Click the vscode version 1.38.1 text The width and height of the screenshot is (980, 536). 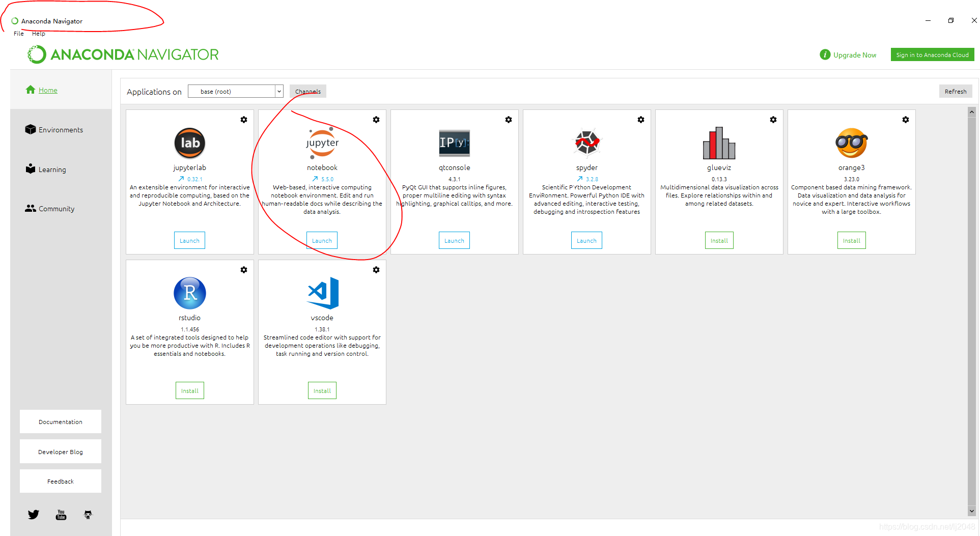pyautogui.click(x=322, y=329)
